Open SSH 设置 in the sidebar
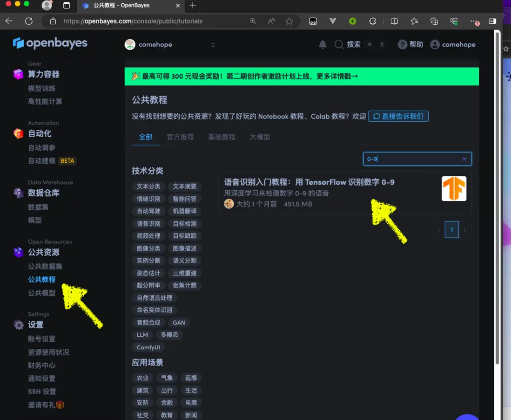 42,392
